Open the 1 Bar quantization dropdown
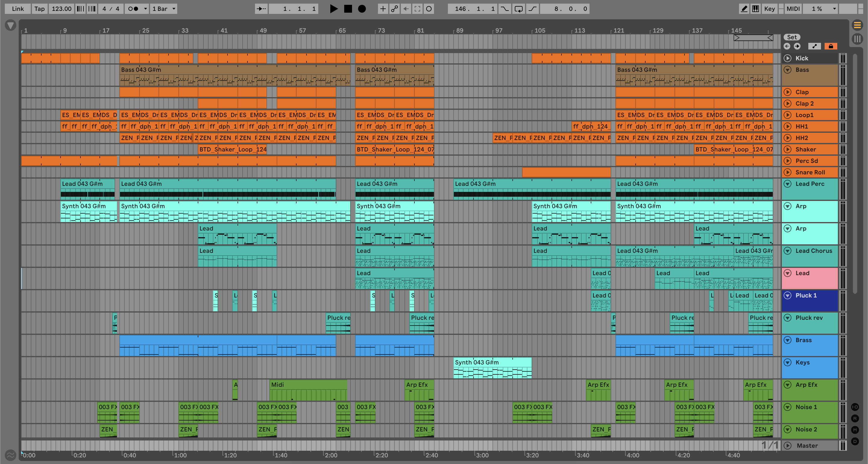Viewport: 868px width, 464px height. (164, 9)
